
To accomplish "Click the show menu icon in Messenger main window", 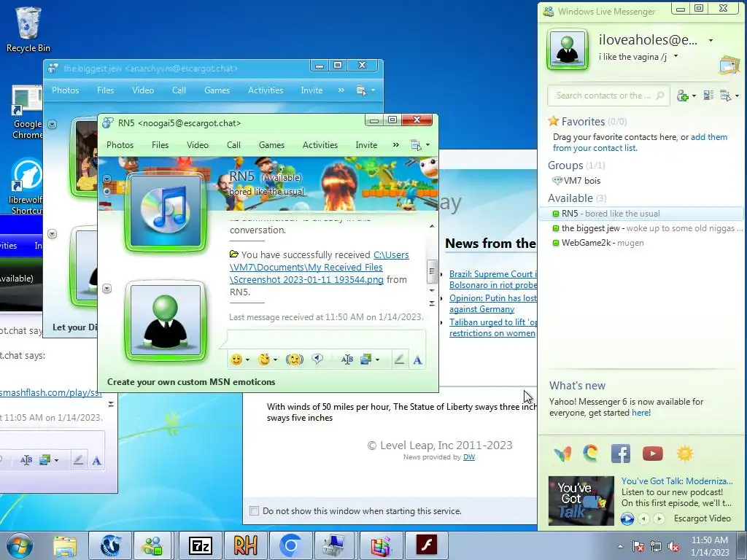I will [726, 96].
